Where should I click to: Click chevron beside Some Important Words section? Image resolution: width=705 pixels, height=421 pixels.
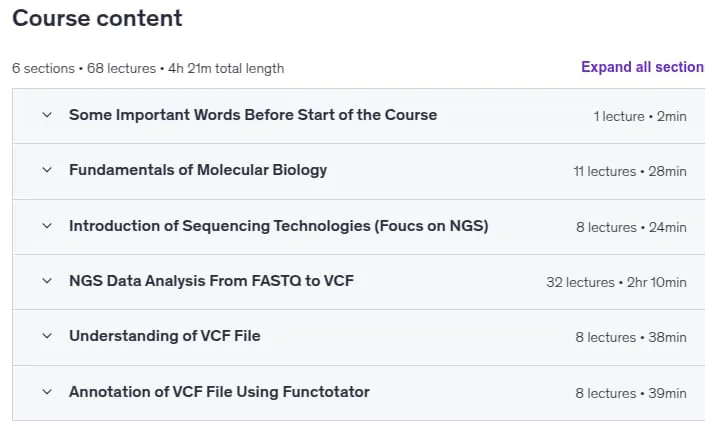click(47, 115)
